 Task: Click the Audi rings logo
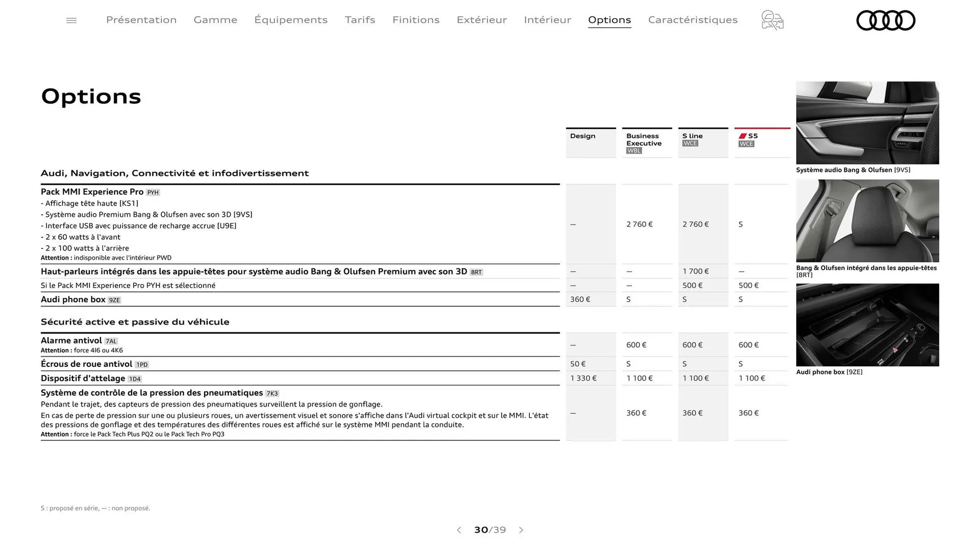886,20
